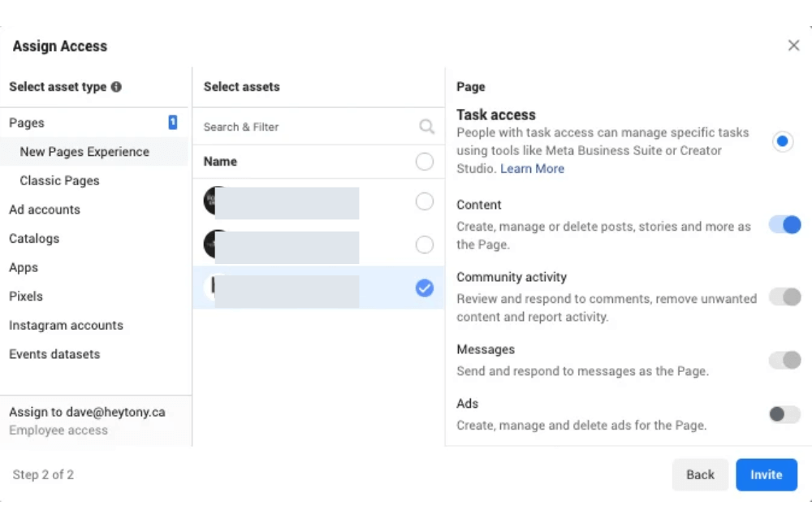Select the Task access radio button

tap(782, 141)
